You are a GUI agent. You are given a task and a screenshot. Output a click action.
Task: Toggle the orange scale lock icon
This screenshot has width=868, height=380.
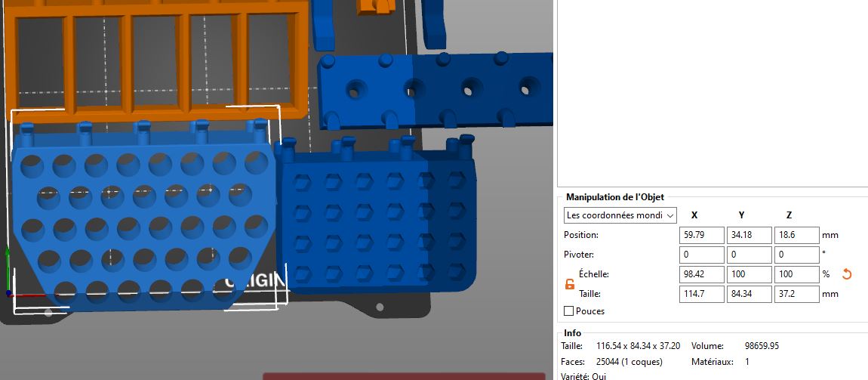click(570, 284)
